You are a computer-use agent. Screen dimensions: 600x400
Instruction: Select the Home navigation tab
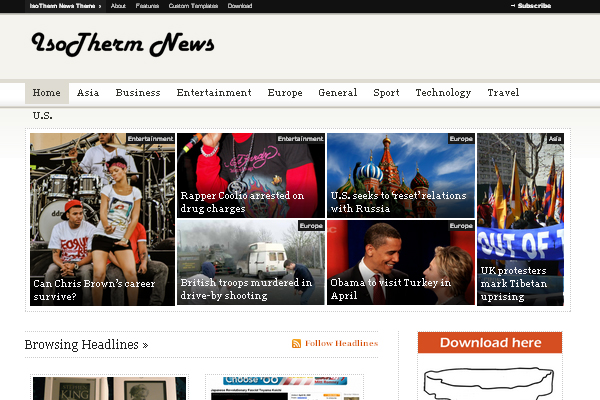tap(47, 93)
